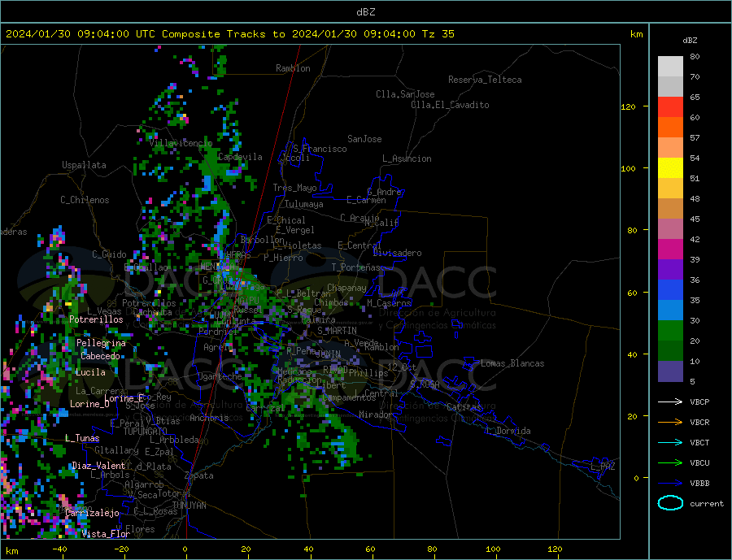Click the 'current' legend label
Screen dimensions: 732x560
[707, 504]
